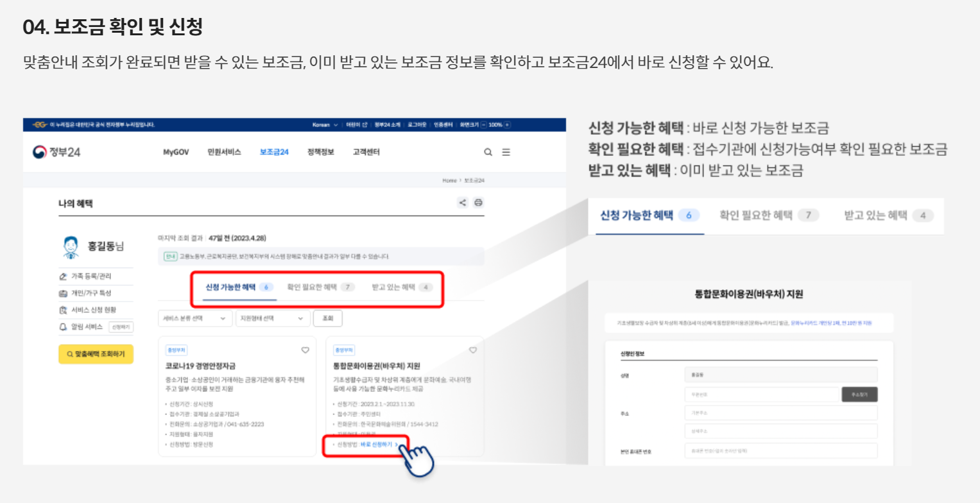Click the bell icon next to 알림 서비스
Viewport: 980px width, 503px height.
[x=63, y=327]
